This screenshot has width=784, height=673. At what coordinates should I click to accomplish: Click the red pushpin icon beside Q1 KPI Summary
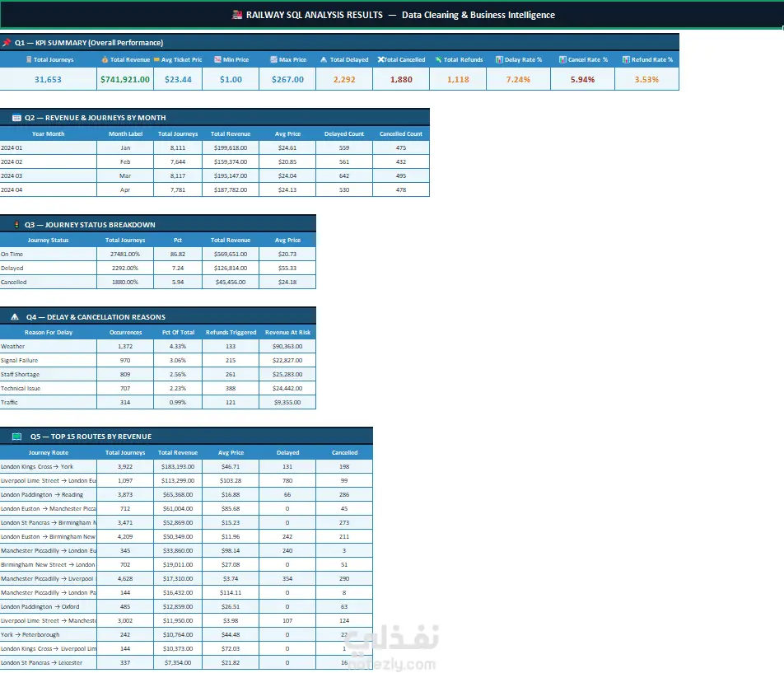tap(7, 43)
